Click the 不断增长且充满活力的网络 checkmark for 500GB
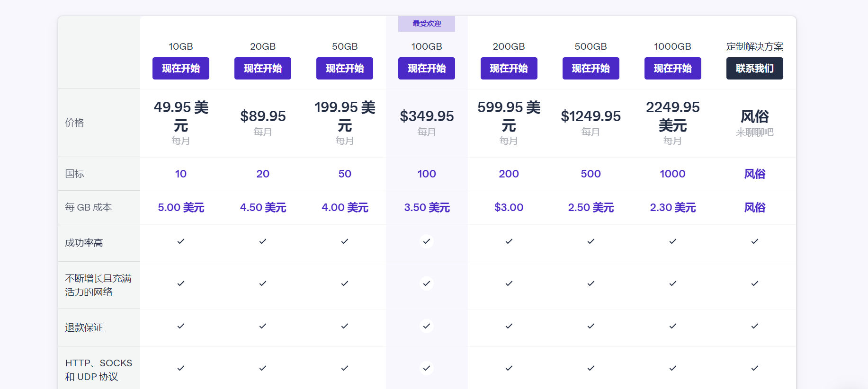868x389 pixels. (x=591, y=283)
